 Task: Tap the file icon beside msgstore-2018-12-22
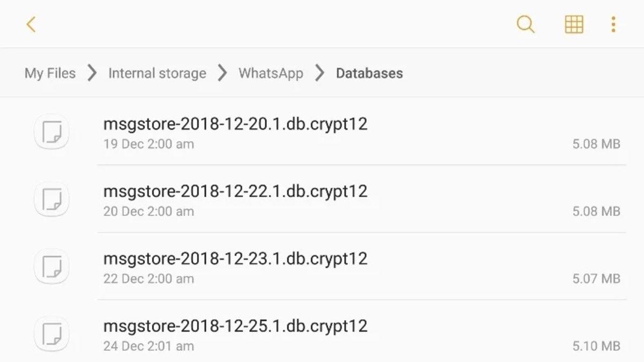[52, 199]
